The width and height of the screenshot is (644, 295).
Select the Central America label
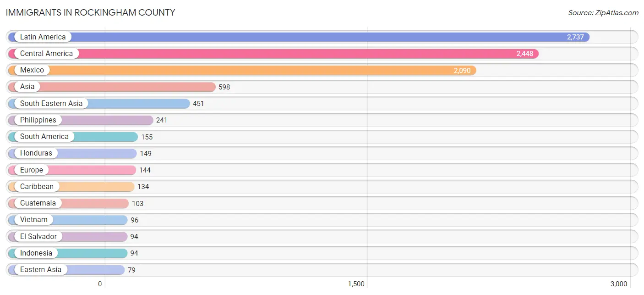coord(46,54)
